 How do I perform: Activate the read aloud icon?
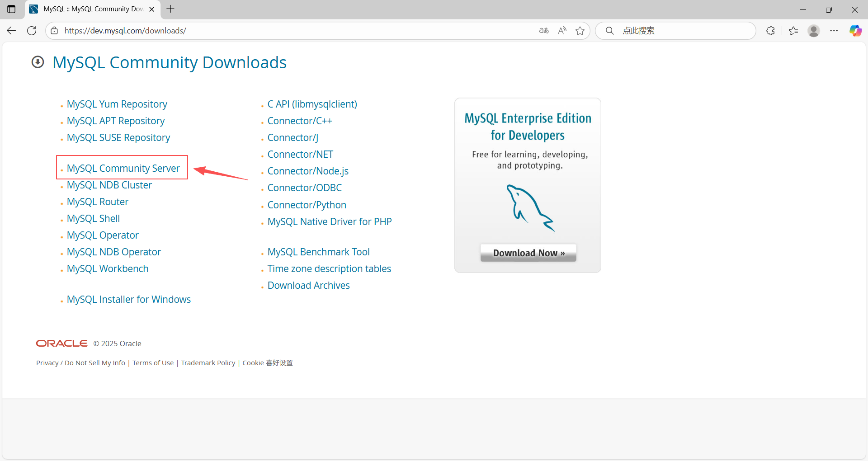(562, 31)
